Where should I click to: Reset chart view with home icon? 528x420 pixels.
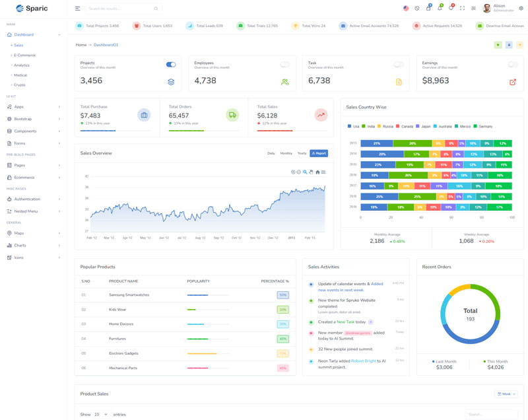pyautogui.click(x=317, y=172)
